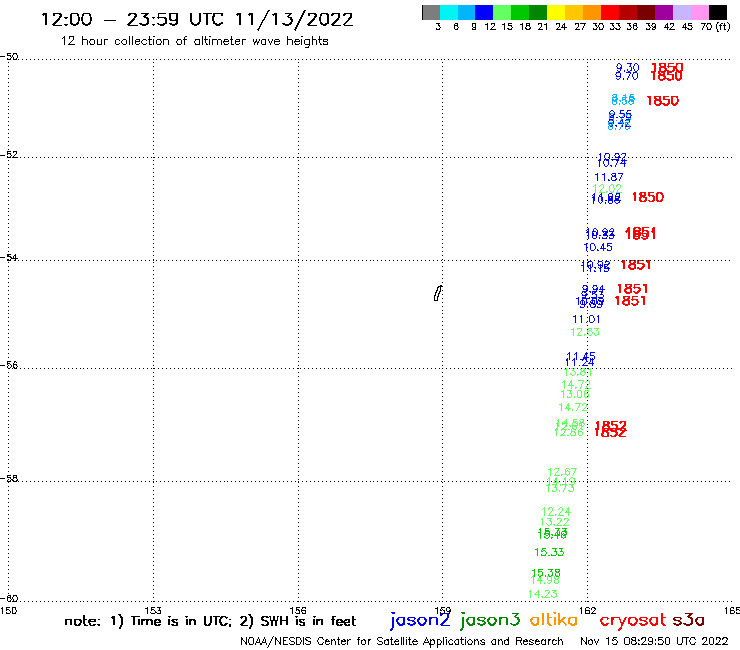Click the NOAA/NESDIS Center credit line
740x650 pixels.
pos(402,641)
